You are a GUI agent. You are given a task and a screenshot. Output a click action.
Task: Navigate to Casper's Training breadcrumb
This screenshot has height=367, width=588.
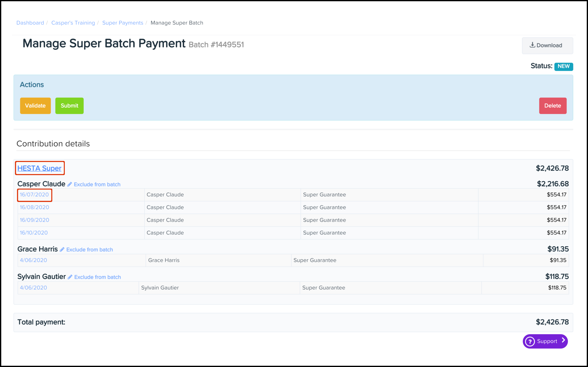click(73, 23)
